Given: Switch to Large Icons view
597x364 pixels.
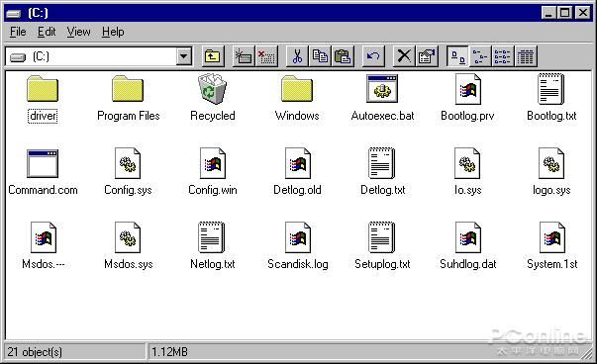Looking at the screenshot, I should coord(457,56).
